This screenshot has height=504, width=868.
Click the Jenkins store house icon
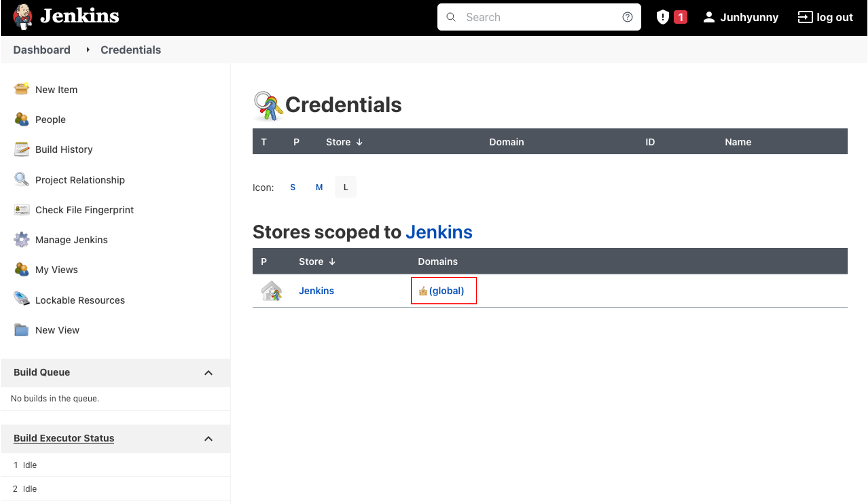pyautogui.click(x=271, y=291)
